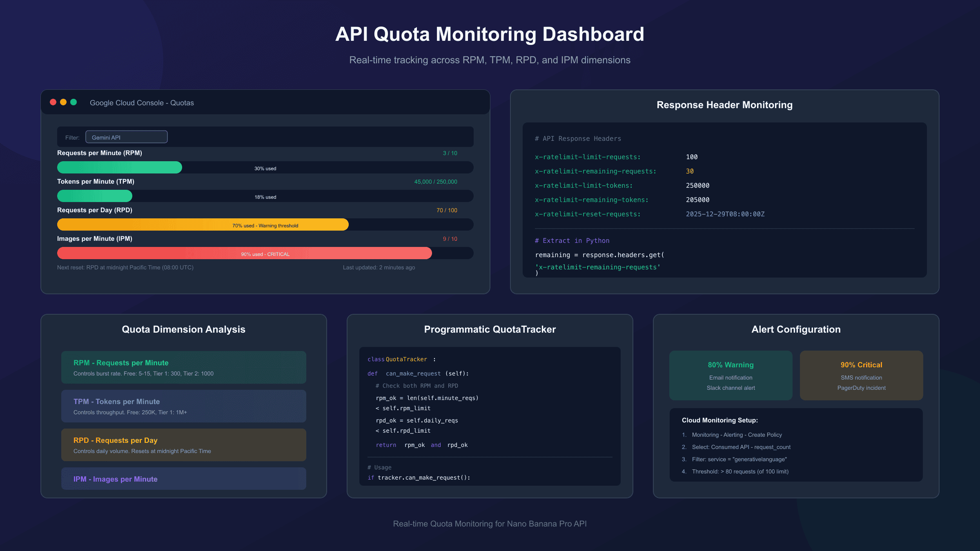
Task: Click the Gemini API filter field
Action: coord(126,137)
